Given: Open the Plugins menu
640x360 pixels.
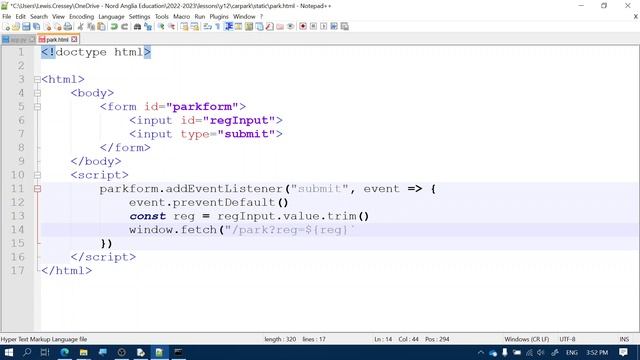Looking at the screenshot, I should [x=219, y=17].
